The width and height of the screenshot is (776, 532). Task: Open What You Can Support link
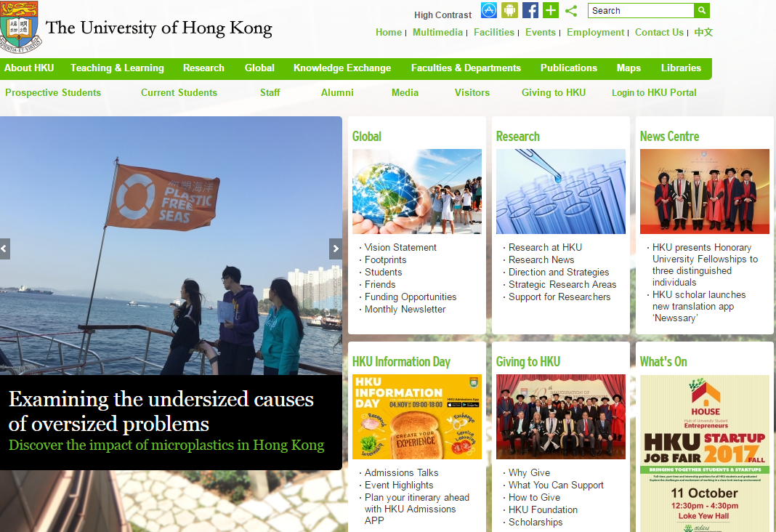pyautogui.click(x=556, y=485)
